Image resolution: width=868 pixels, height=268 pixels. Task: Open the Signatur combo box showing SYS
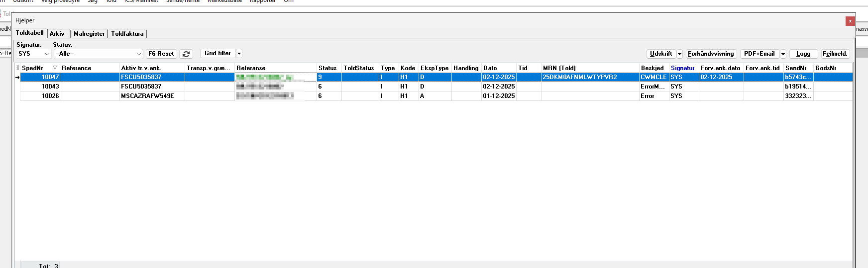(34, 54)
